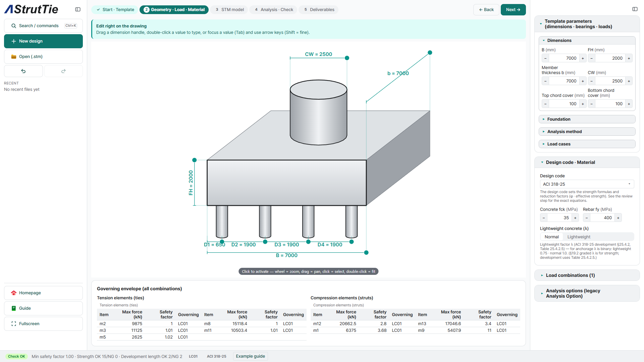Decrease Bottom chord cover with minus
The width and height of the screenshot is (644, 362).
(592, 104)
